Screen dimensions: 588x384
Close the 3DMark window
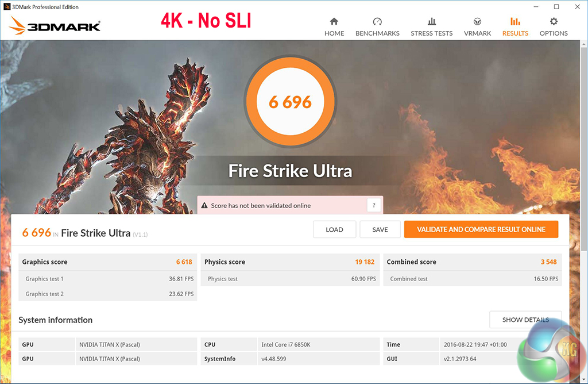tap(578, 7)
